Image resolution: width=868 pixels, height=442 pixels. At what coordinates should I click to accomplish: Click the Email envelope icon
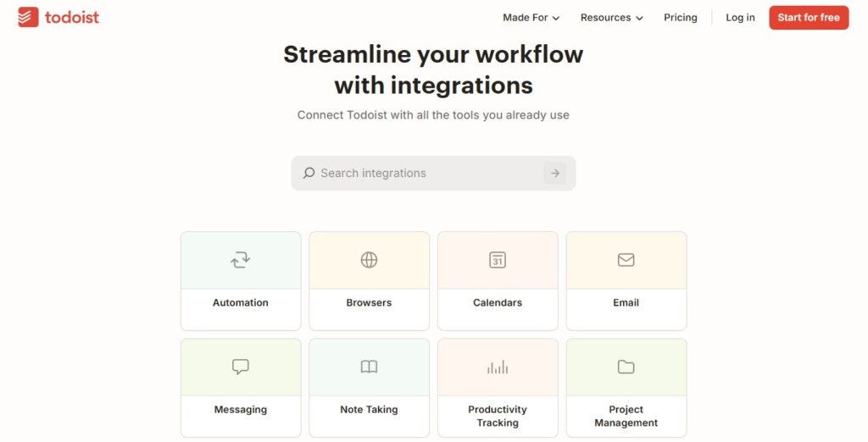point(626,260)
